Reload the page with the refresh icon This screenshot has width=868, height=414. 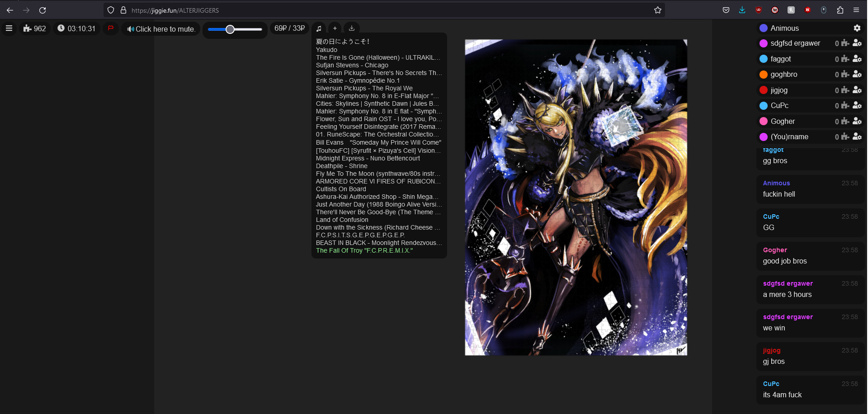42,10
